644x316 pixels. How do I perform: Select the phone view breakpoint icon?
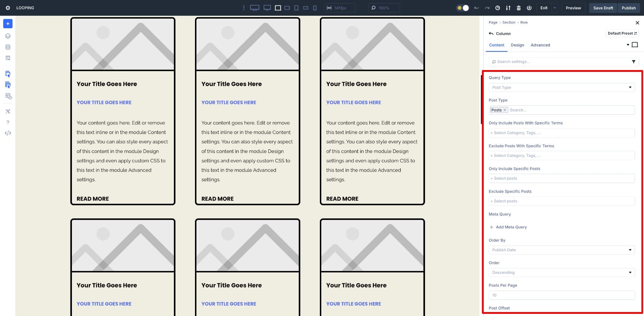(x=314, y=8)
